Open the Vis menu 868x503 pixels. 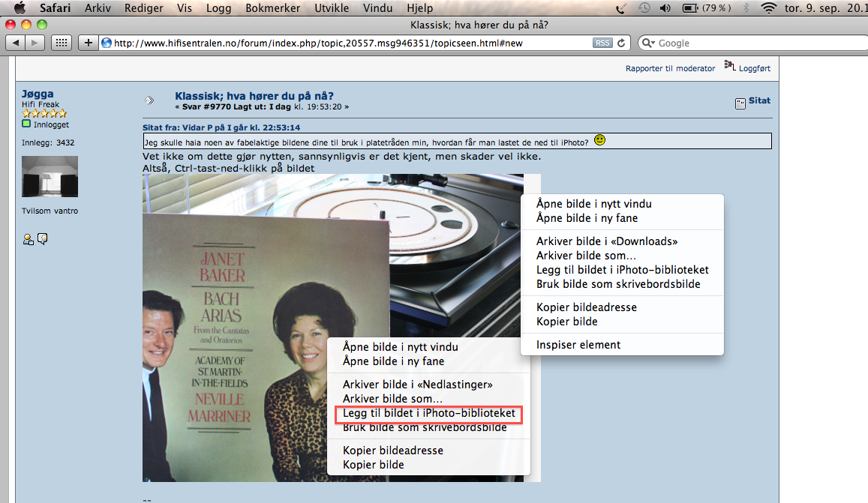185,7
